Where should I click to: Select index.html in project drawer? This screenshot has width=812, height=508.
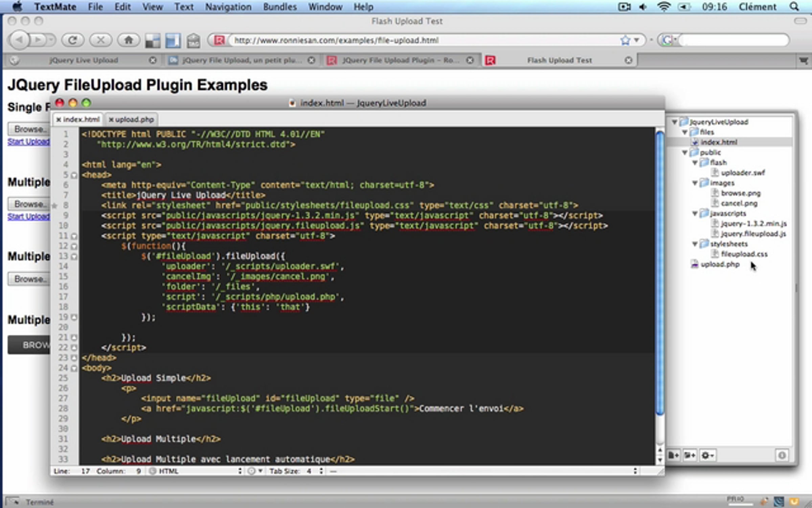click(x=719, y=142)
